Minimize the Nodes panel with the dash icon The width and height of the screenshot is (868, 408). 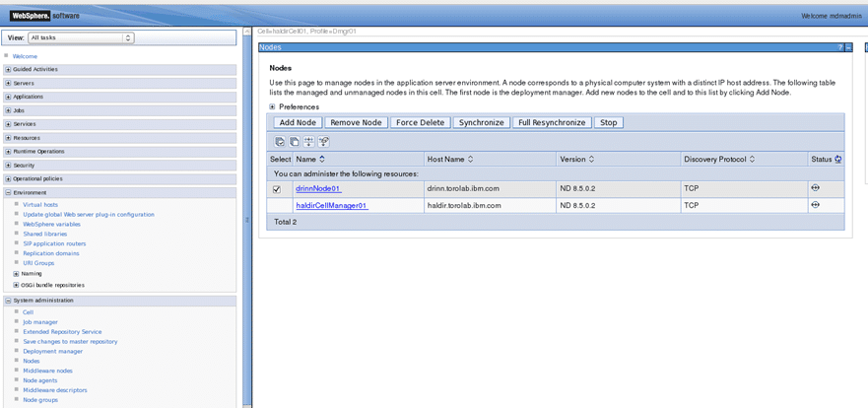(848, 47)
